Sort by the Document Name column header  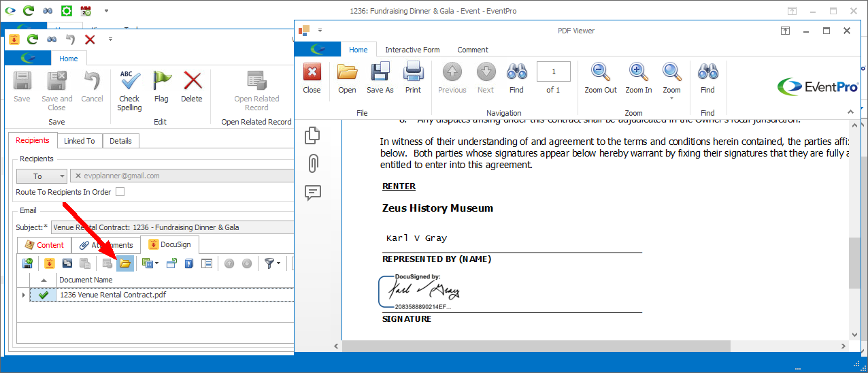click(x=176, y=280)
